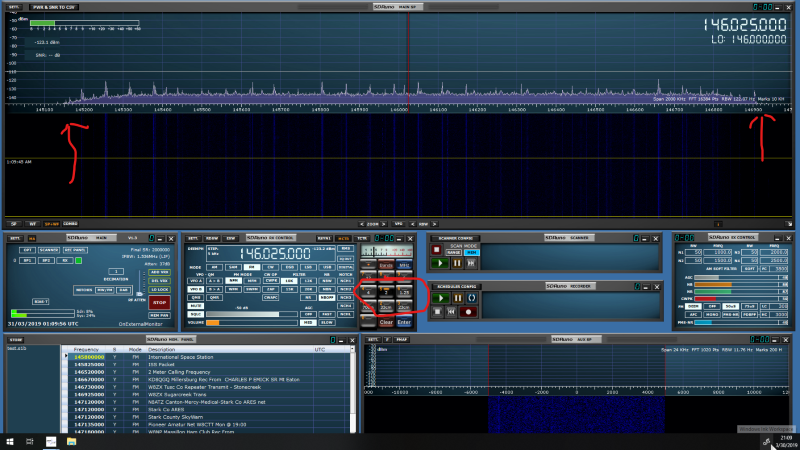Switch display to COMBO view
The image size is (800, 450).
(x=70, y=224)
